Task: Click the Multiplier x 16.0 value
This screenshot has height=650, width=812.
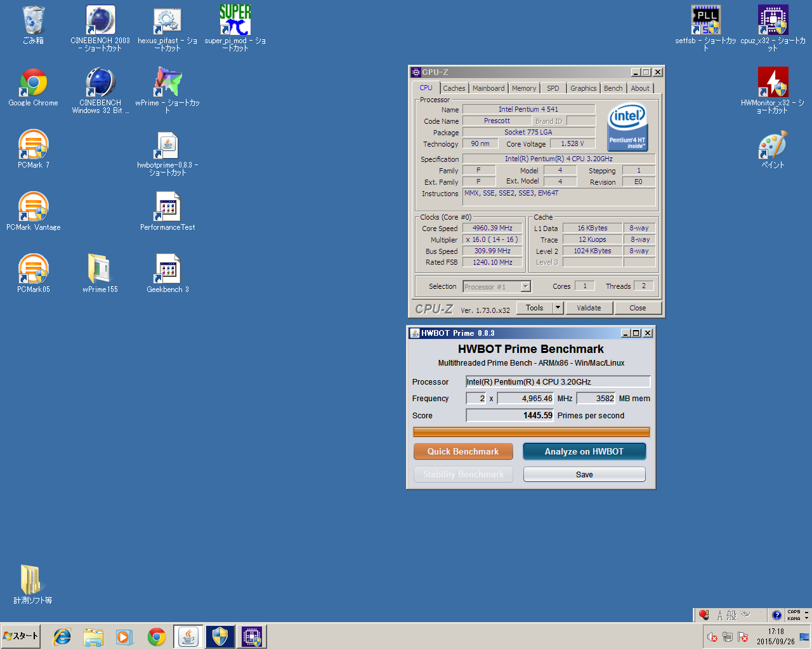Action: pos(492,239)
